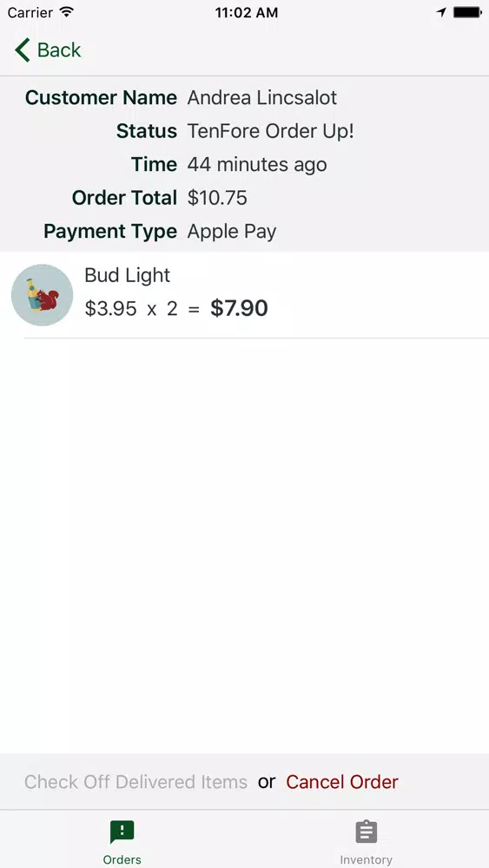Tap the Carrier label in status bar

click(30, 12)
